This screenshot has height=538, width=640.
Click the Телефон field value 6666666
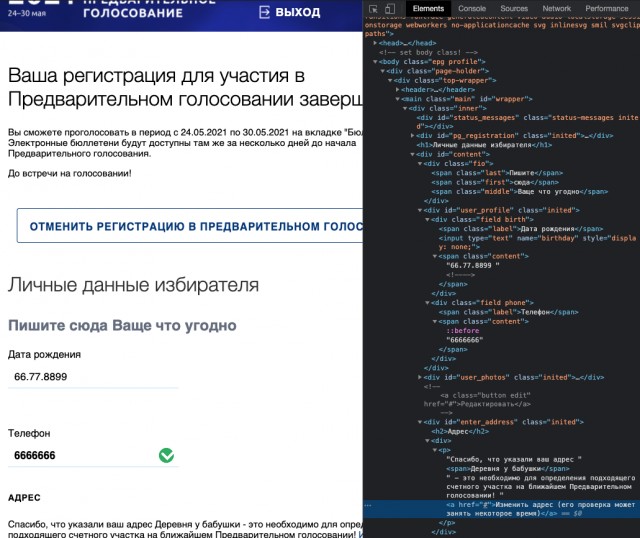pos(93,455)
